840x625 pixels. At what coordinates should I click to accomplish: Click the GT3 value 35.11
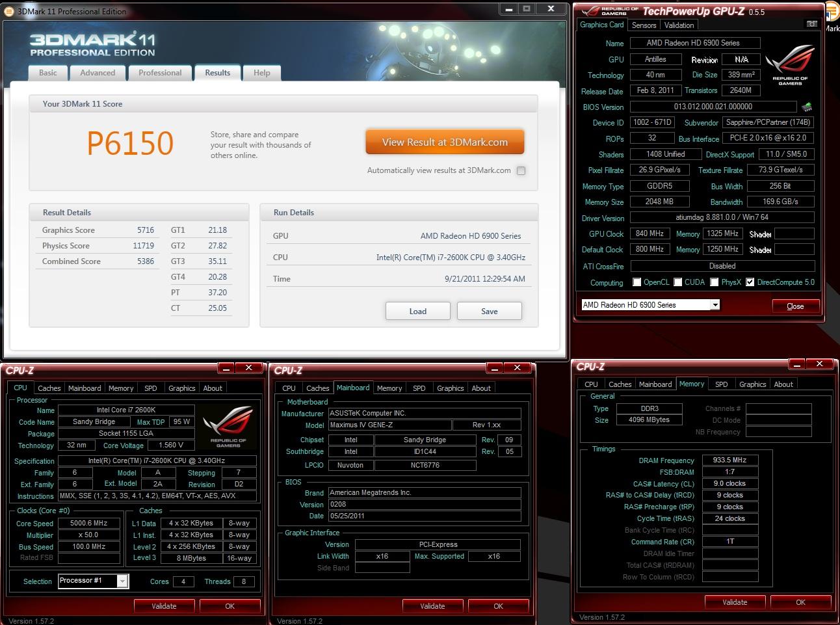tap(218, 261)
